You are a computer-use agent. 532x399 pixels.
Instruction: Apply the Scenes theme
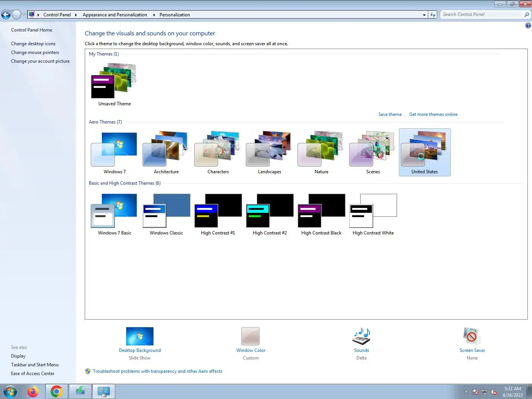coord(373,152)
